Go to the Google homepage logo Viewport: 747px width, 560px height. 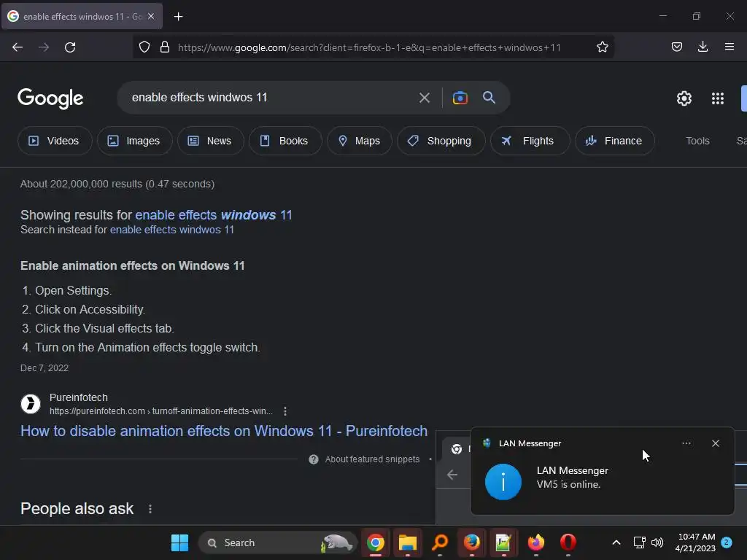pyautogui.click(x=50, y=98)
